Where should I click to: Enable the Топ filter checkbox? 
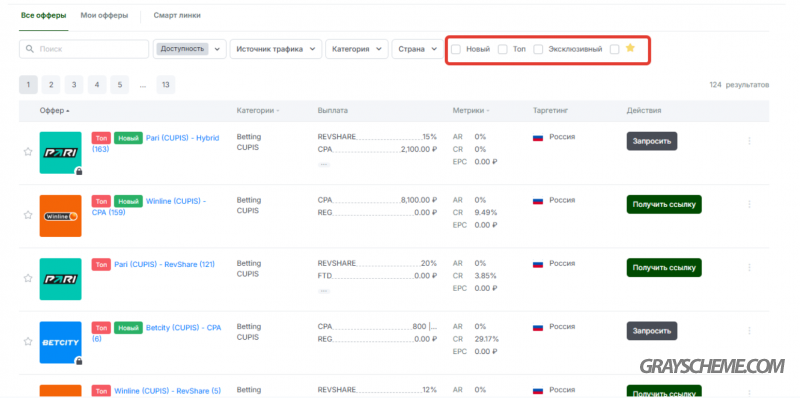click(503, 49)
